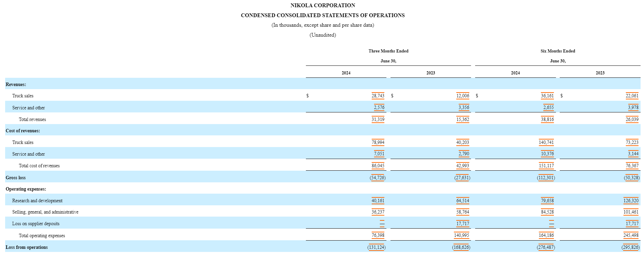Click the total revenues value "15,362"
This screenshot has height=255, width=644.
coord(463,120)
